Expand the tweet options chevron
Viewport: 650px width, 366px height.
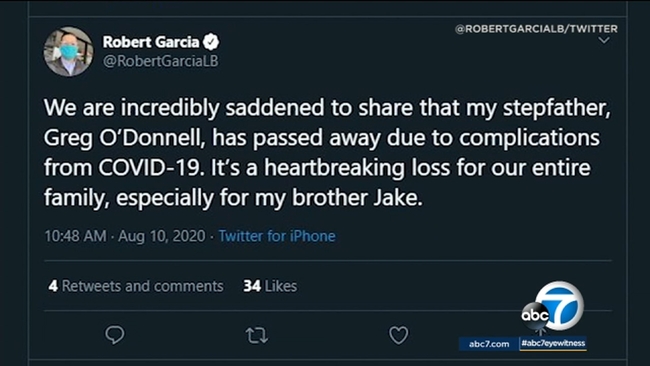(604, 40)
